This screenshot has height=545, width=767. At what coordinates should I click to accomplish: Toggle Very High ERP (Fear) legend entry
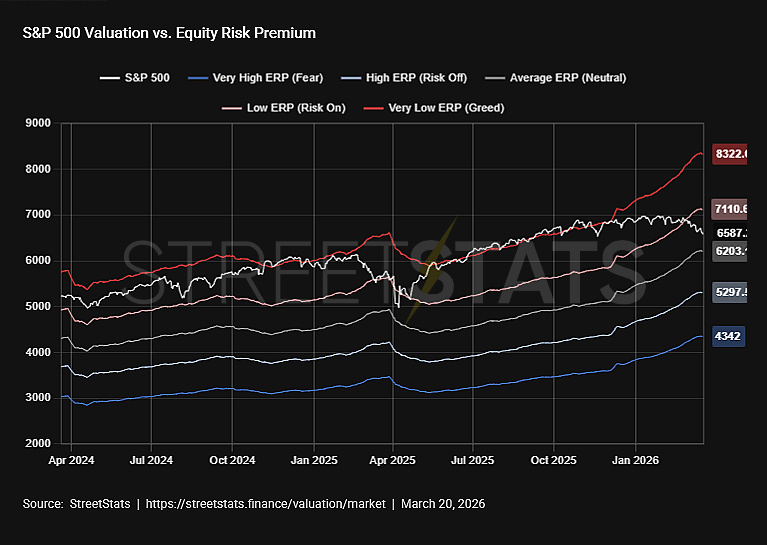[x=255, y=78]
